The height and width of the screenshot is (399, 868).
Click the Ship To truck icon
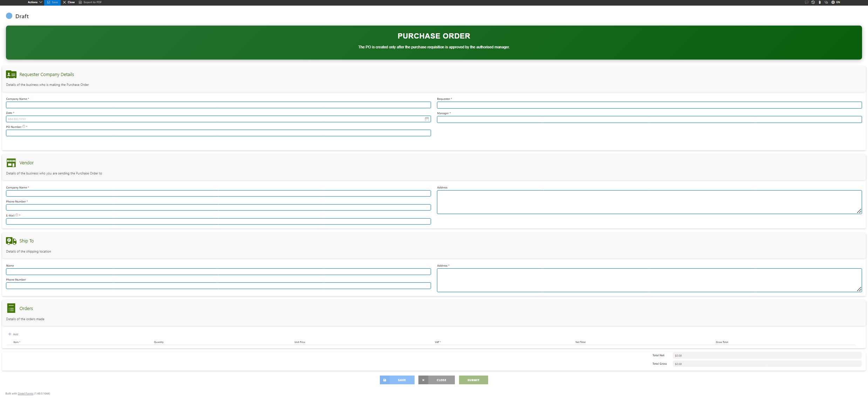pyautogui.click(x=11, y=241)
